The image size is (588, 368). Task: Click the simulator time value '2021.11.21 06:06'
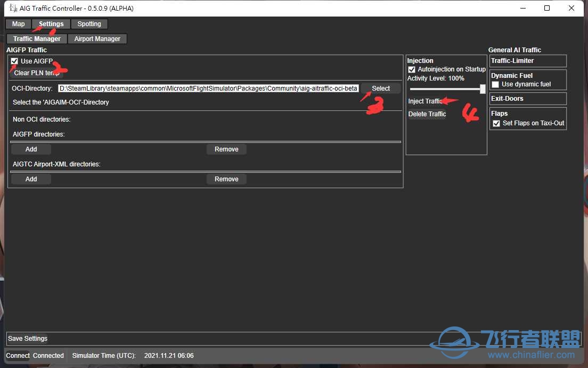pyautogui.click(x=169, y=356)
